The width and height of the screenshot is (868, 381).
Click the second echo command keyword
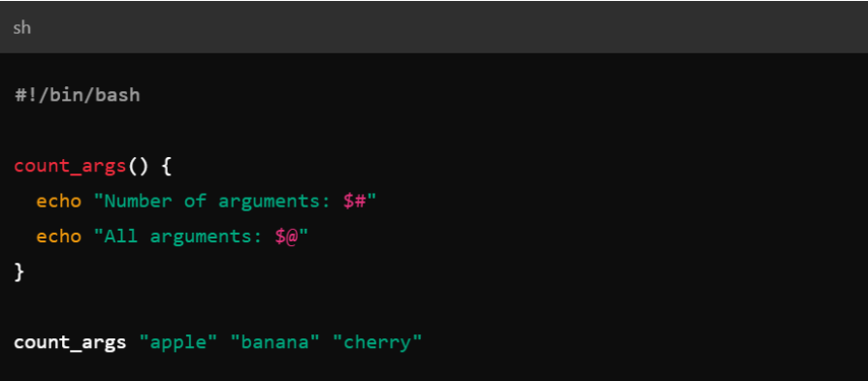[x=59, y=237]
